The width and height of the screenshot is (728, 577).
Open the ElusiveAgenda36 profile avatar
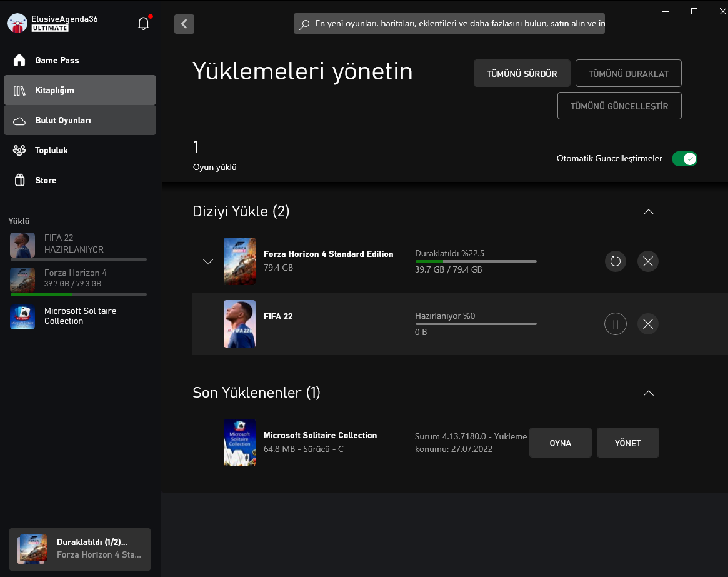(x=17, y=23)
